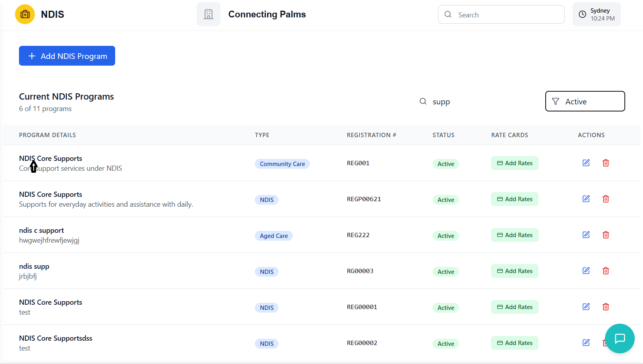Viewport: 643px width, 364px height.
Task: Edit the REG001 program with pencil icon
Action: point(586,163)
